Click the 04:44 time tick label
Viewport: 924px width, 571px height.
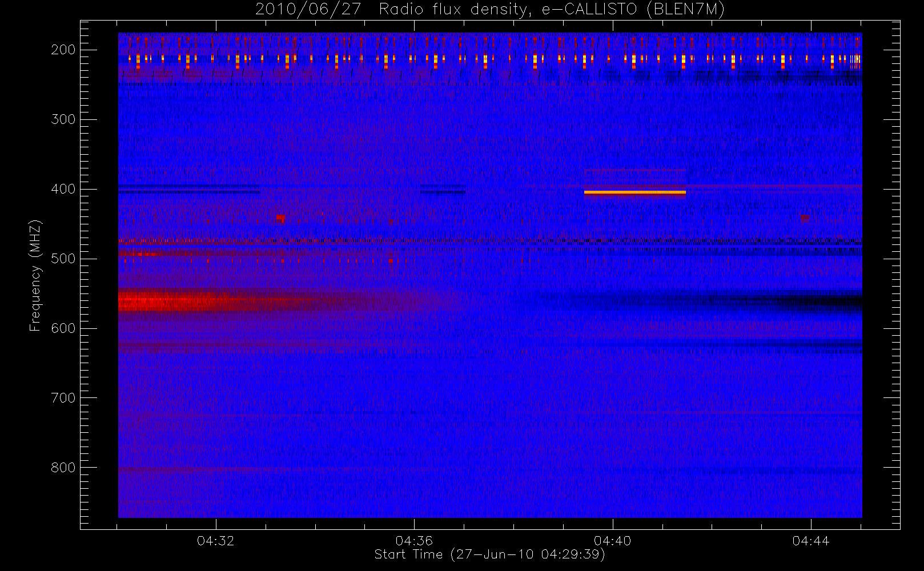point(810,541)
